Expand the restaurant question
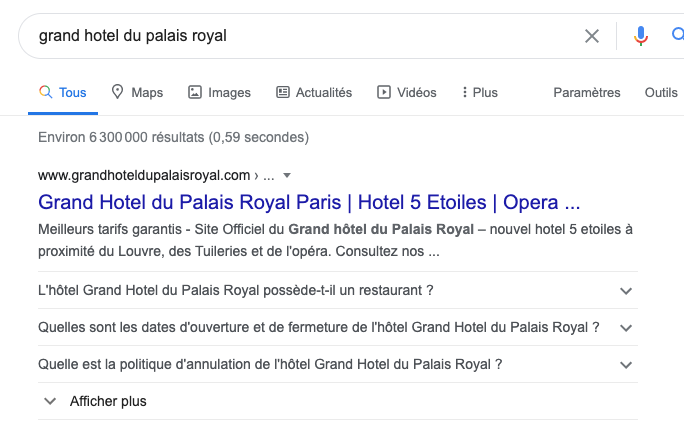Viewport: 684px width, 431px height. coord(338,291)
